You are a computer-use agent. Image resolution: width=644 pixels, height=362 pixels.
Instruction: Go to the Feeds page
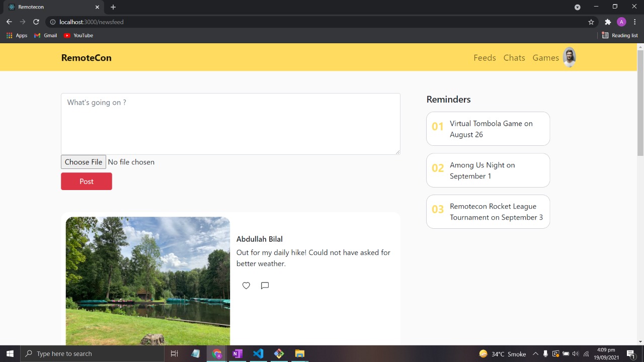(485, 58)
